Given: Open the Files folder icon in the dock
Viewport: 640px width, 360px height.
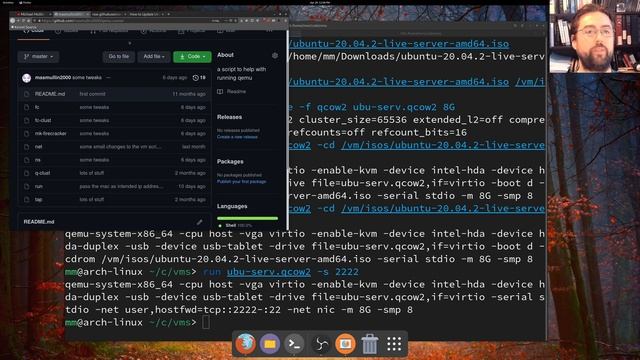Looking at the screenshot, I should click(269, 344).
